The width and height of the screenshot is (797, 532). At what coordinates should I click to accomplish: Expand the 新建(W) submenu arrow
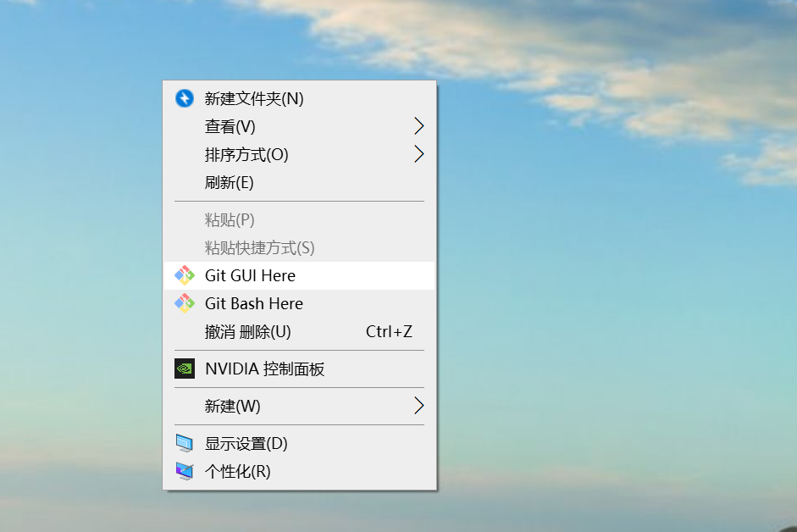click(x=419, y=406)
